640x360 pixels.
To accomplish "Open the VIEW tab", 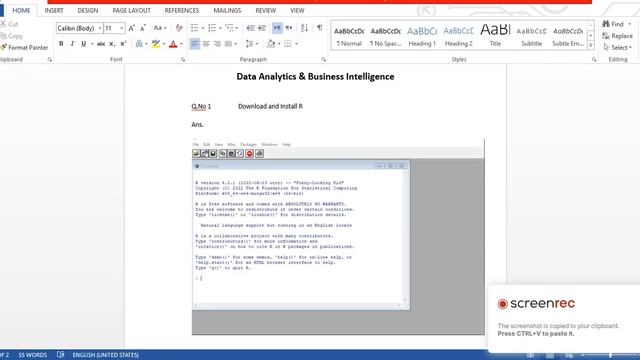I will click(x=297, y=10).
